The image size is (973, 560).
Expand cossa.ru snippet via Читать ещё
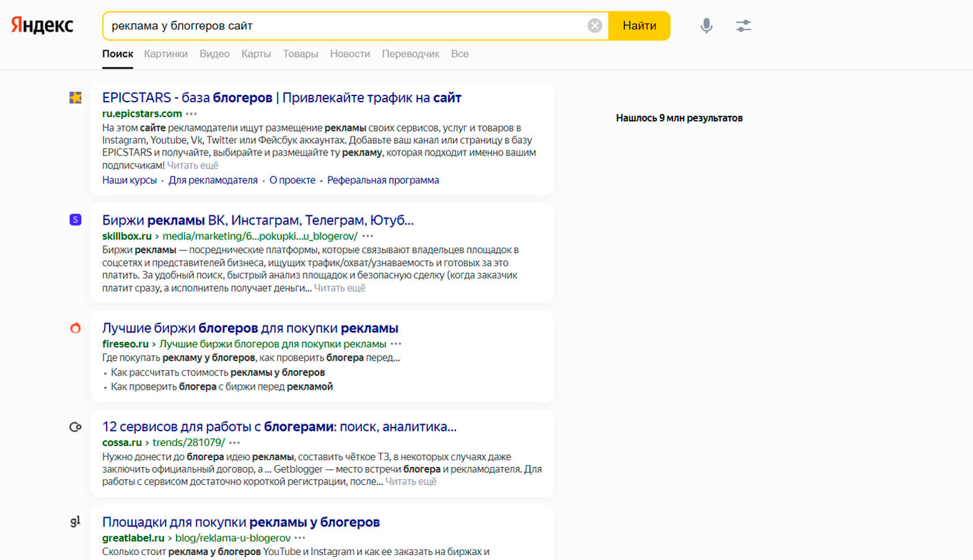(411, 481)
